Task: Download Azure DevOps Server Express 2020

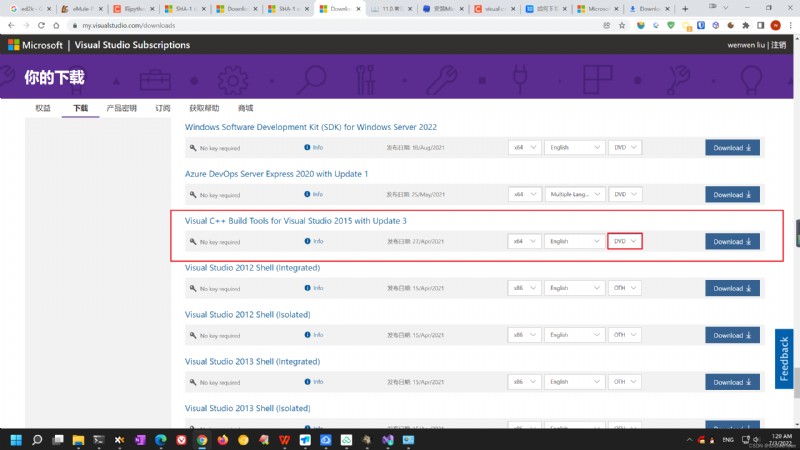Action: (732, 195)
